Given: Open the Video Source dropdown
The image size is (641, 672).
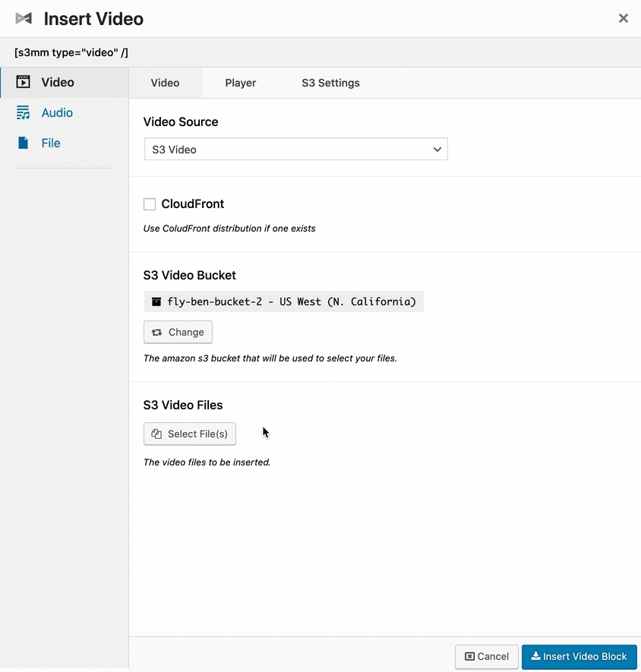Looking at the screenshot, I should [296, 149].
